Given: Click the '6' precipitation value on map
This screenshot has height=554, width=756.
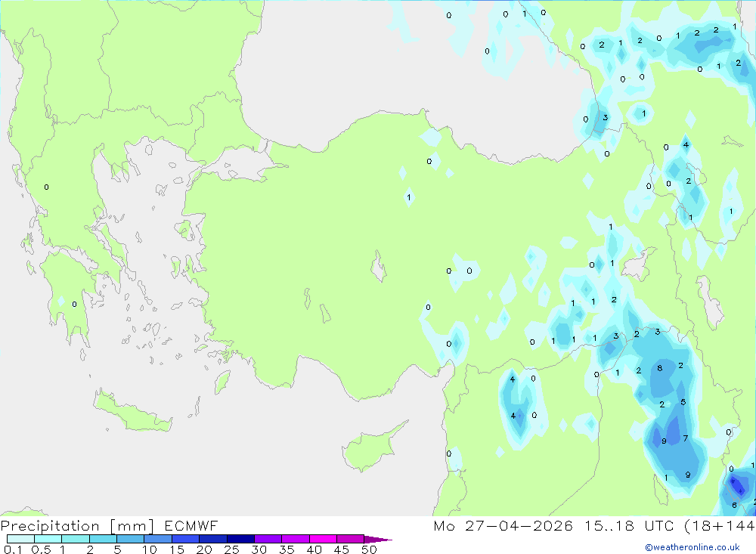Looking at the screenshot, I should [x=734, y=505].
